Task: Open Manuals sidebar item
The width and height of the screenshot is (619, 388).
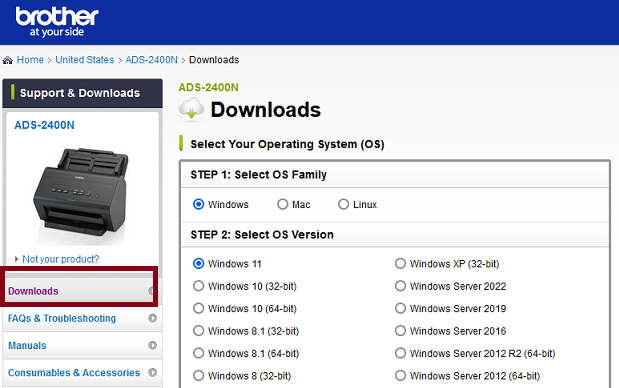Action: [27, 346]
